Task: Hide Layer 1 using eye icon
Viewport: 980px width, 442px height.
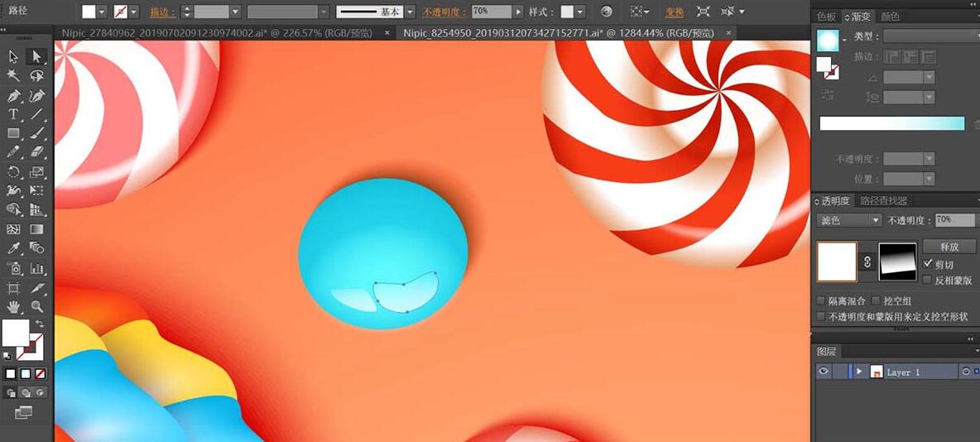Action: (x=823, y=372)
